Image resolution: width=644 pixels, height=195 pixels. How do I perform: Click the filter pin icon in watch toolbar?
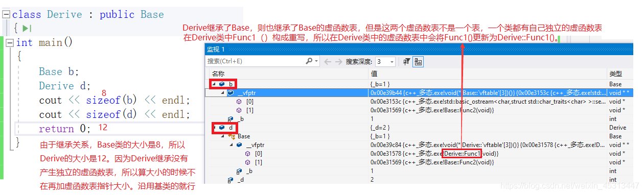407,61
